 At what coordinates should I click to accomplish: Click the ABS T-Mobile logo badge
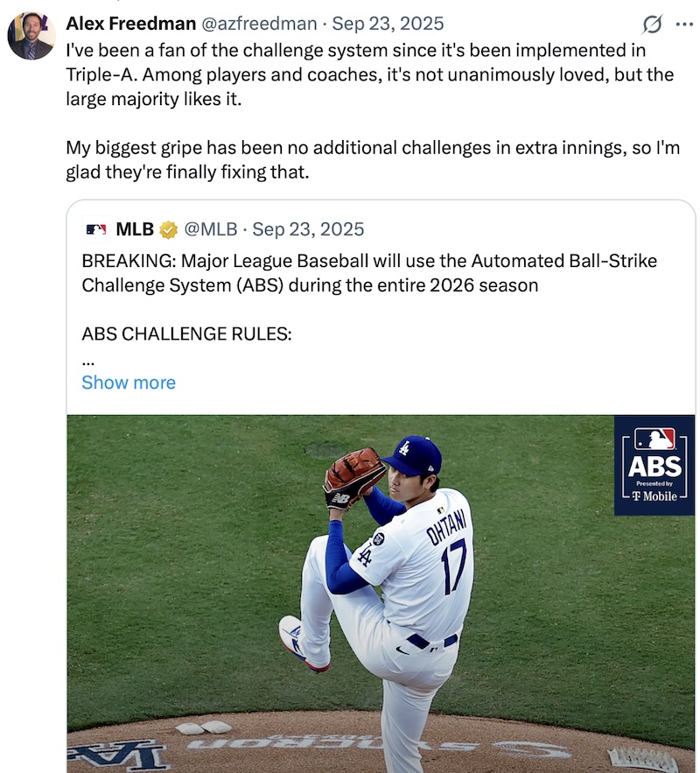click(x=654, y=465)
